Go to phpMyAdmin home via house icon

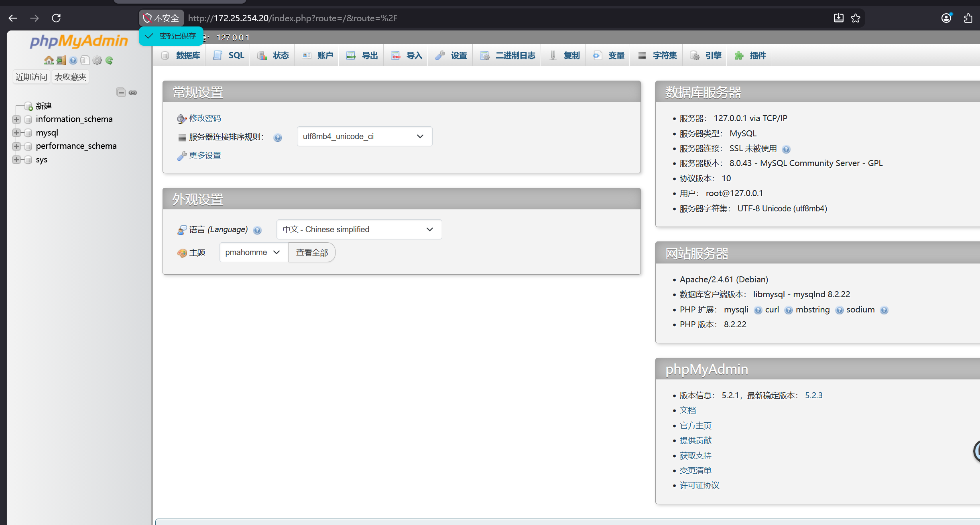tap(49, 60)
